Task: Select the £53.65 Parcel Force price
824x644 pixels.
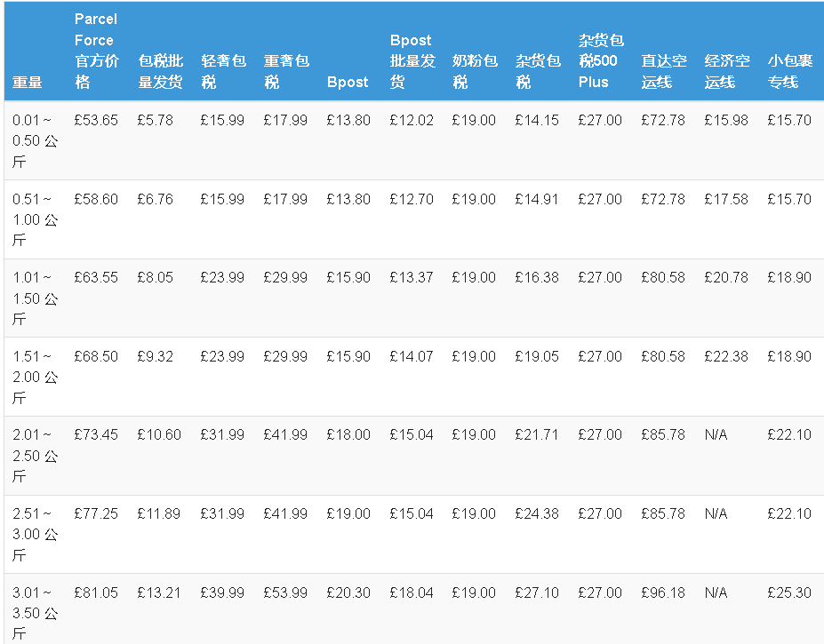Action: coord(96,120)
